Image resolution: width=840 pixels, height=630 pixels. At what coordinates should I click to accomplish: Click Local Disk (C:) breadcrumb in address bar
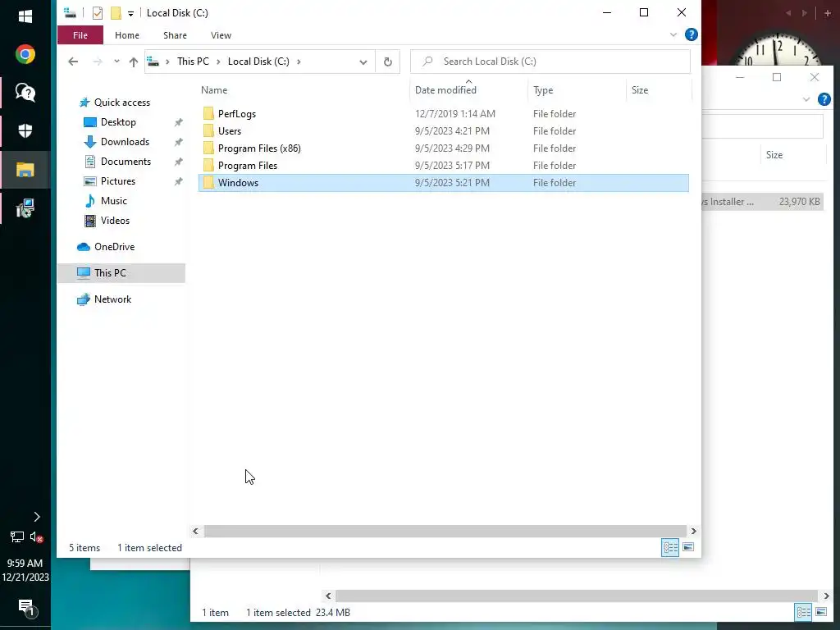[258, 62]
